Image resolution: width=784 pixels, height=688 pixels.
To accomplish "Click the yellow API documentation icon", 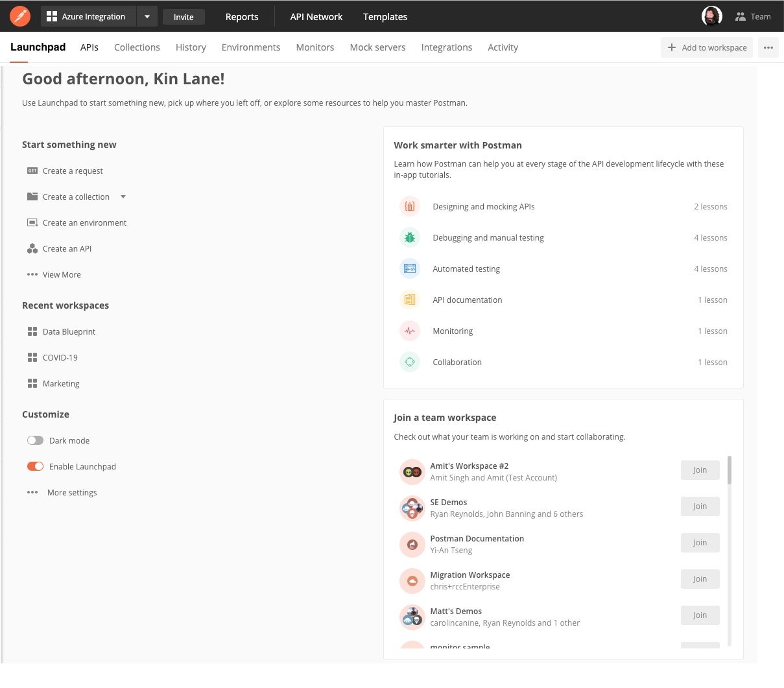I will pos(410,300).
